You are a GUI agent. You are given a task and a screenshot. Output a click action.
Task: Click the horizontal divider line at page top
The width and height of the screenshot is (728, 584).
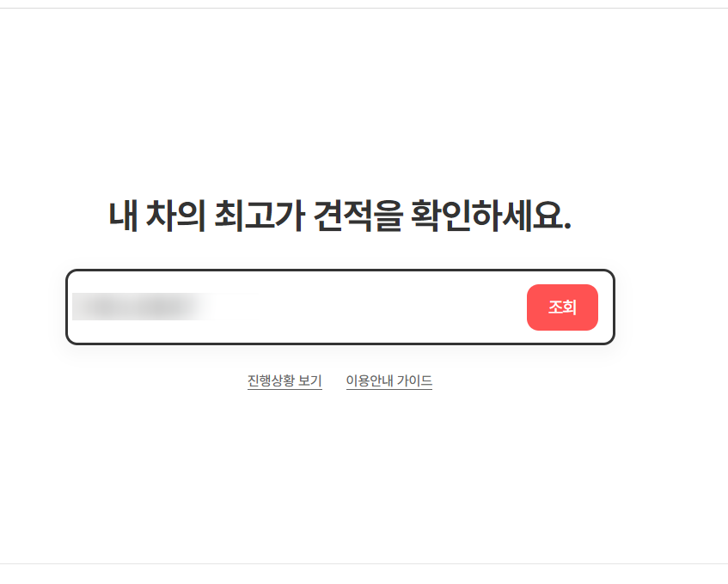tap(364, 8)
